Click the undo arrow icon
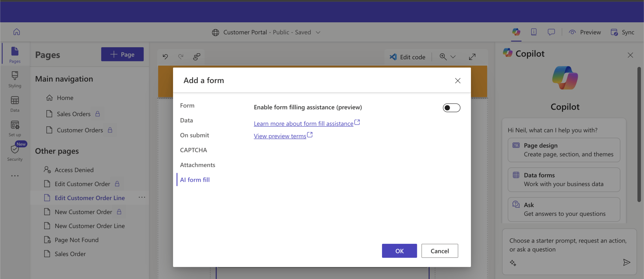 coord(165,57)
